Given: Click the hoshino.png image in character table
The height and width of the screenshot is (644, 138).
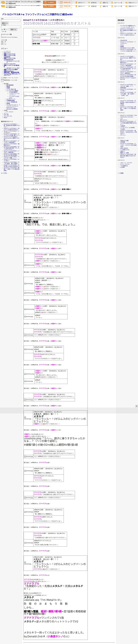Looking at the screenshot, I should pos(37,41).
